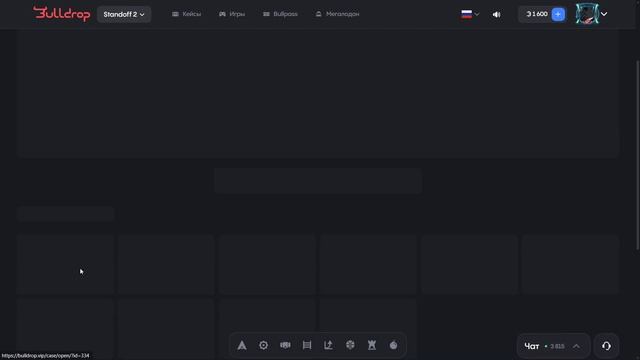Open the user profile avatar

coord(587,14)
